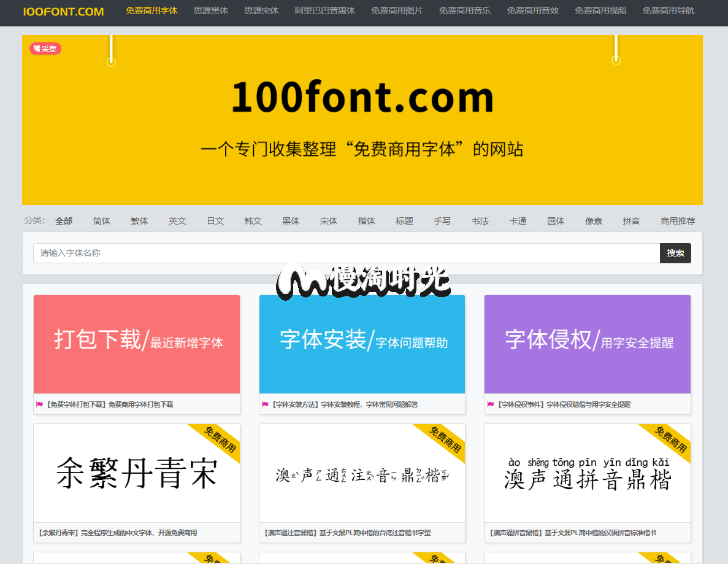Click 免费商用 ribbon on 澳声通注音鼎楷 card
The height and width of the screenshot is (564, 728).
[x=444, y=439]
